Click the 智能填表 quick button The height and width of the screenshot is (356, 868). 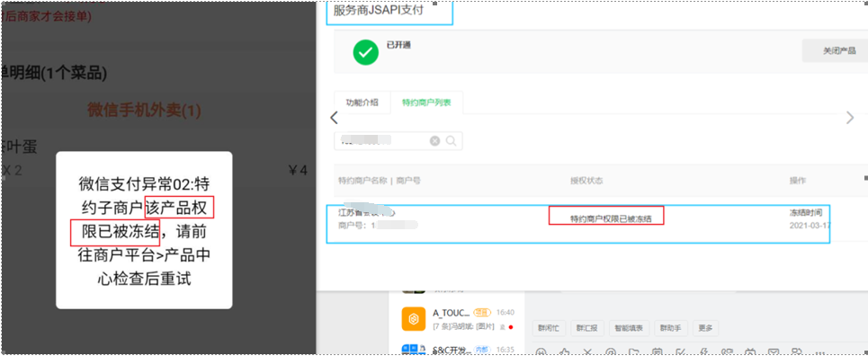click(629, 328)
